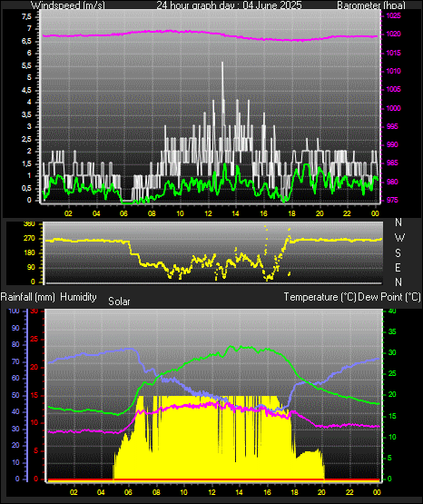The height and width of the screenshot is (504, 423).
Task: Click the "Rainfall (mm)" label
Action: click(x=27, y=297)
